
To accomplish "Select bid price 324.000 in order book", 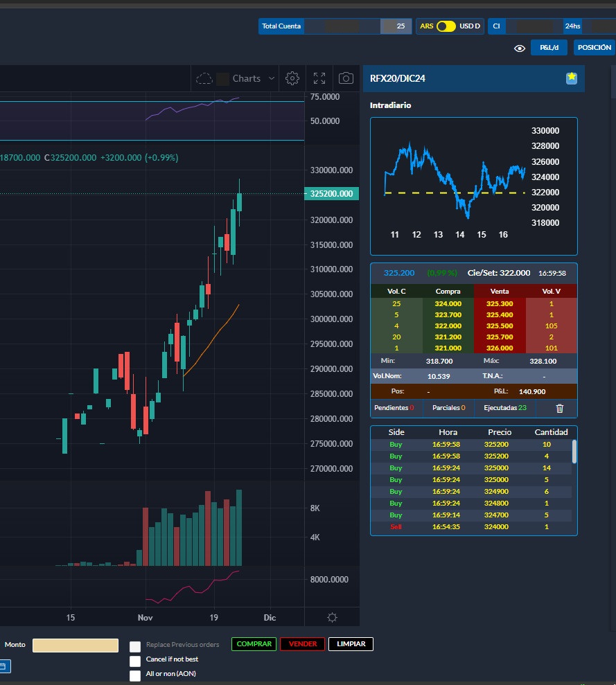I will click(x=448, y=303).
